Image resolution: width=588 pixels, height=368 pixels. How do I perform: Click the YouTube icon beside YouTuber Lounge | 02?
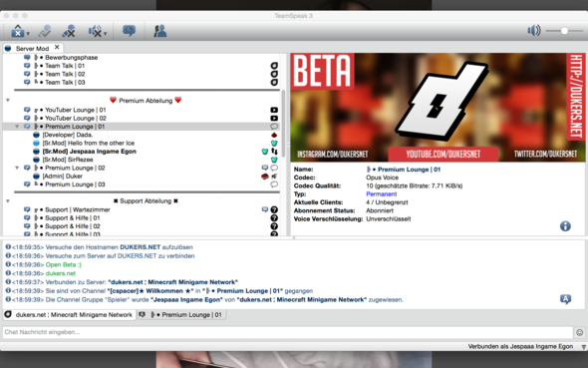(x=274, y=118)
